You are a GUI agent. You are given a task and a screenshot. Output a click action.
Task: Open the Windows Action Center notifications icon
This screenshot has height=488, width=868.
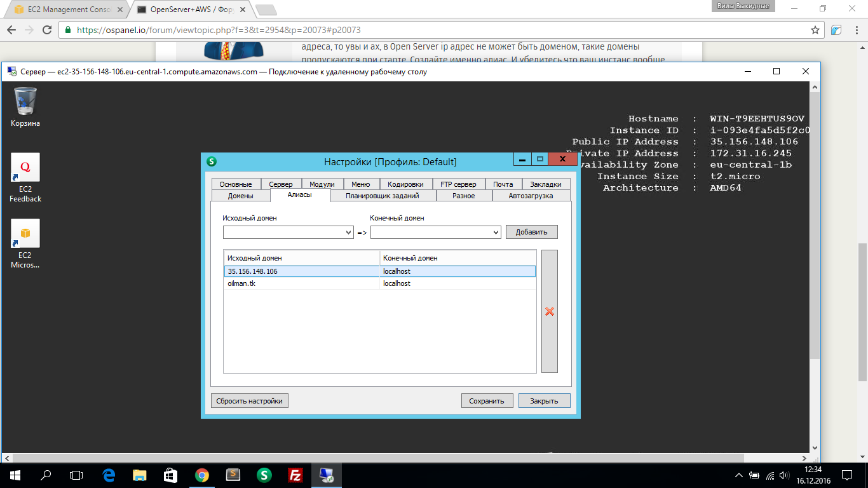(x=847, y=475)
